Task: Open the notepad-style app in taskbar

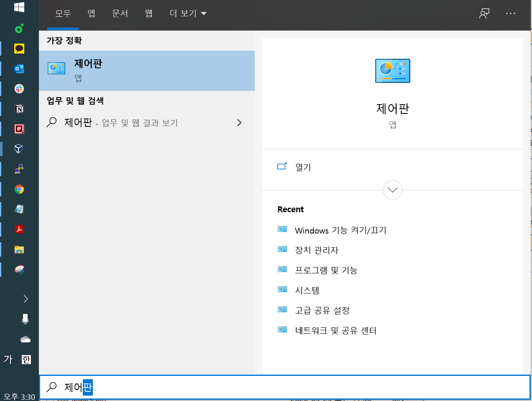Action: (19, 209)
